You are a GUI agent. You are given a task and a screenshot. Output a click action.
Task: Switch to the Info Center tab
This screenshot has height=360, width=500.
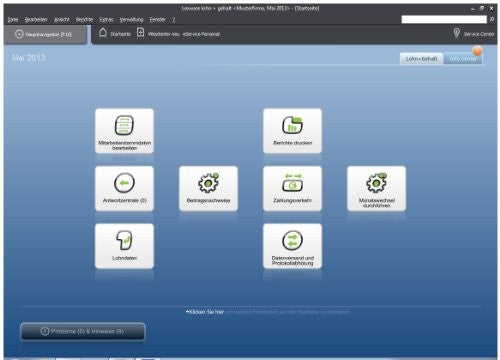[x=463, y=59]
